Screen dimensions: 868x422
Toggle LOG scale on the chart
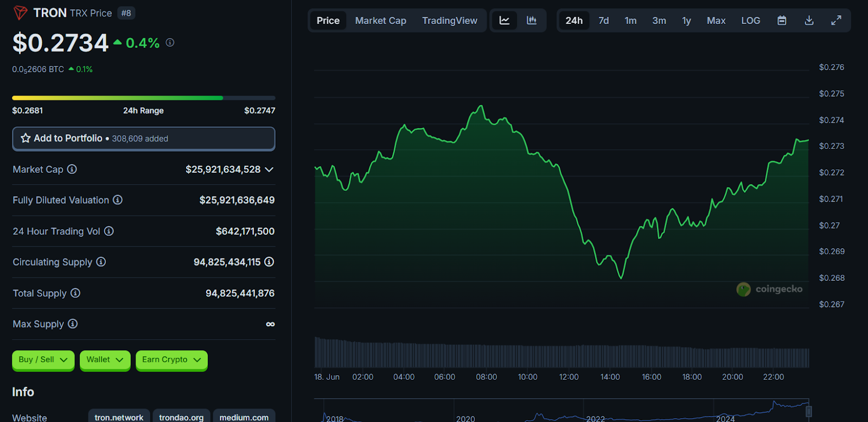[x=750, y=21]
